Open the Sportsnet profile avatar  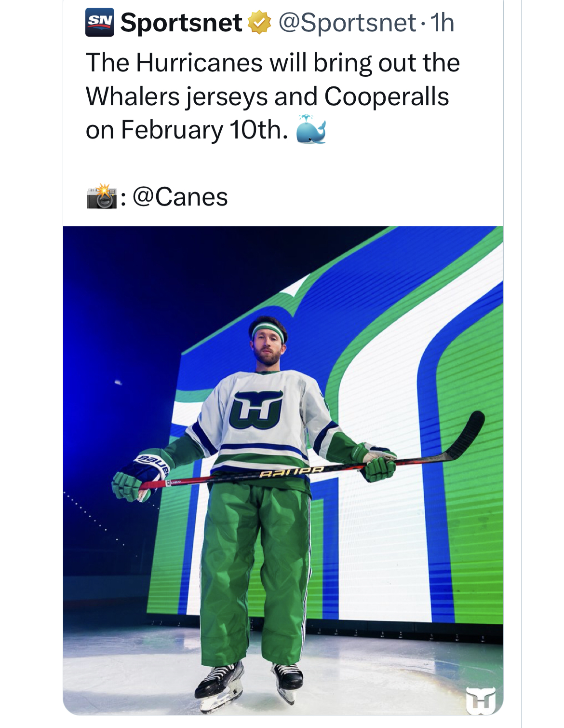[x=100, y=22]
